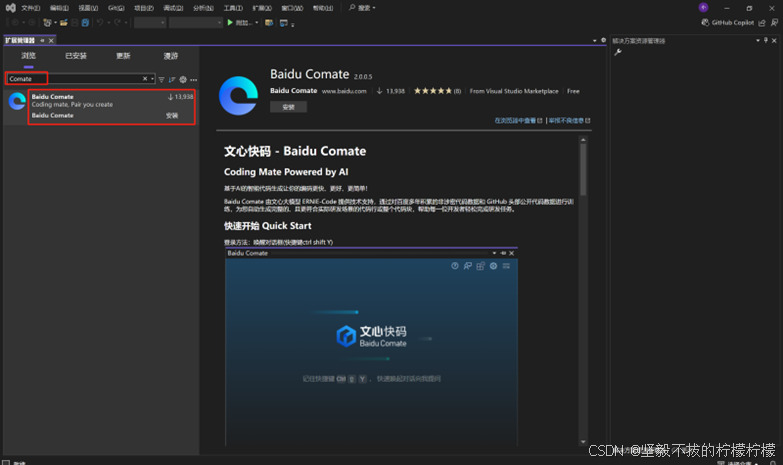Open the search box history dropdown arrow
Image resolution: width=783 pixels, height=465 pixels.
click(x=152, y=79)
